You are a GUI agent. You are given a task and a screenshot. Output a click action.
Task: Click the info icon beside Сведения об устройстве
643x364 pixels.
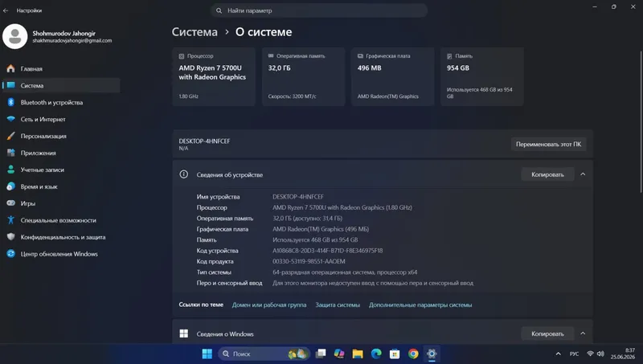(x=184, y=174)
